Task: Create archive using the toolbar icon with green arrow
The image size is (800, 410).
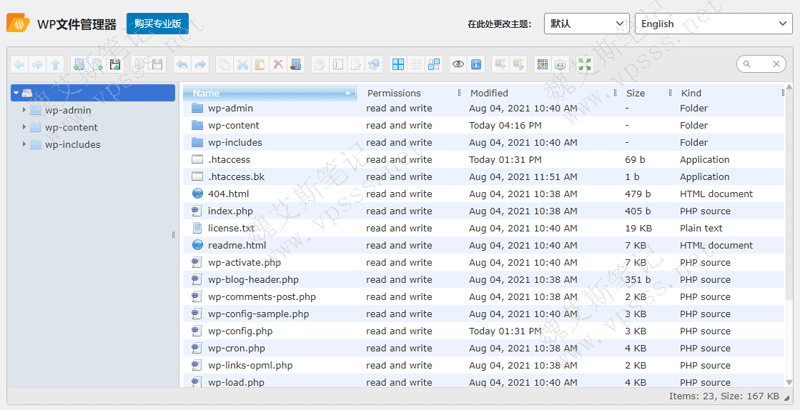Action: point(518,64)
